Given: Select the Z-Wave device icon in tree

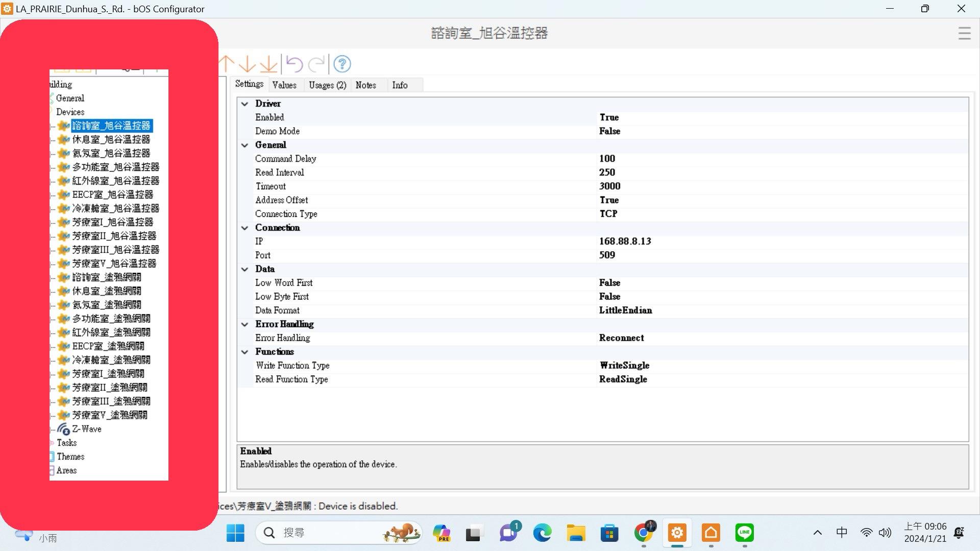Looking at the screenshot, I should pos(63,429).
